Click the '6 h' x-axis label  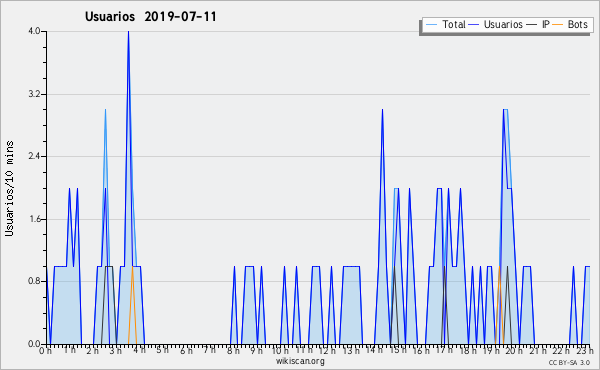coord(186,351)
